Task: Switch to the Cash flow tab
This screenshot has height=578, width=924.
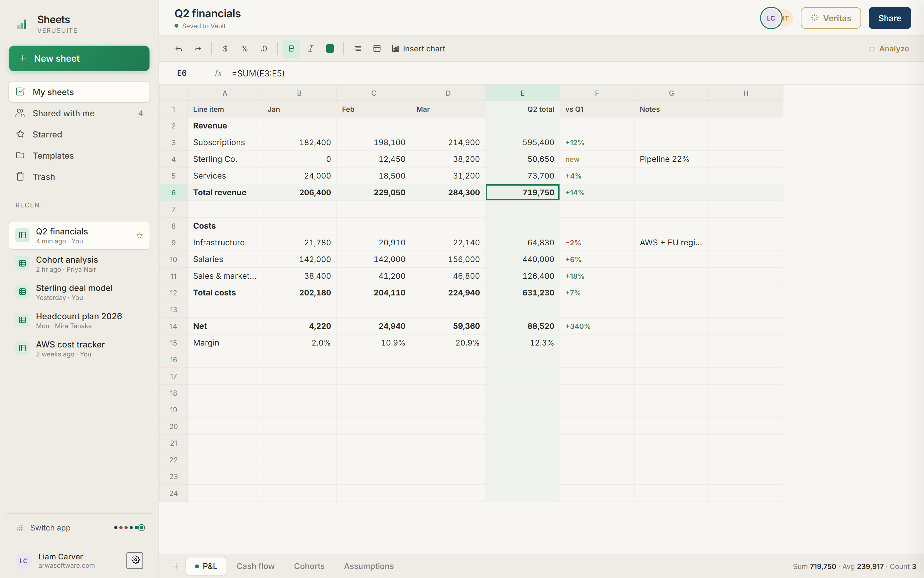Action: pos(255,566)
